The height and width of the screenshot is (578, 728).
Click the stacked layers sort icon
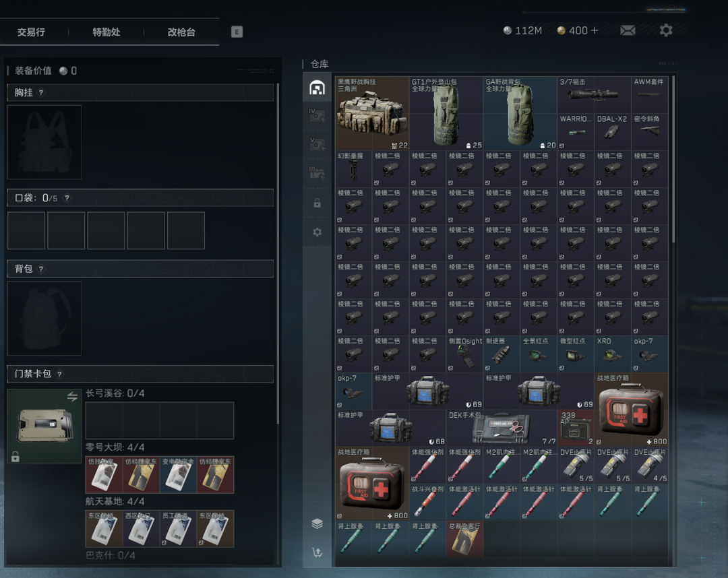(317, 523)
